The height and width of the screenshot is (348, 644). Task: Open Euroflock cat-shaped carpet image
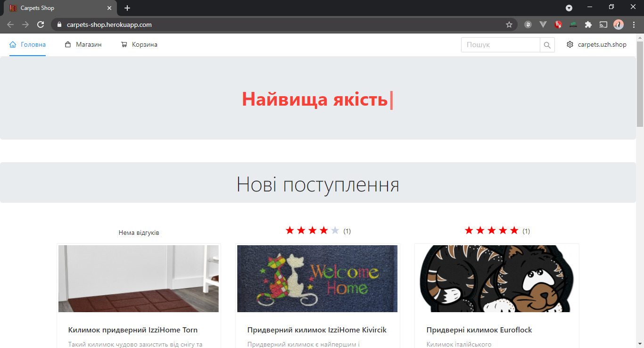click(496, 278)
